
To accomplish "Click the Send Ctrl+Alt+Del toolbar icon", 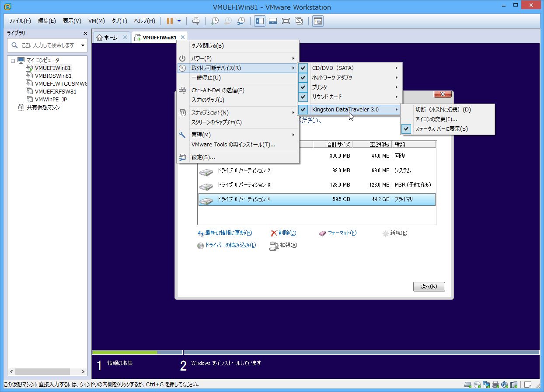I will [196, 21].
